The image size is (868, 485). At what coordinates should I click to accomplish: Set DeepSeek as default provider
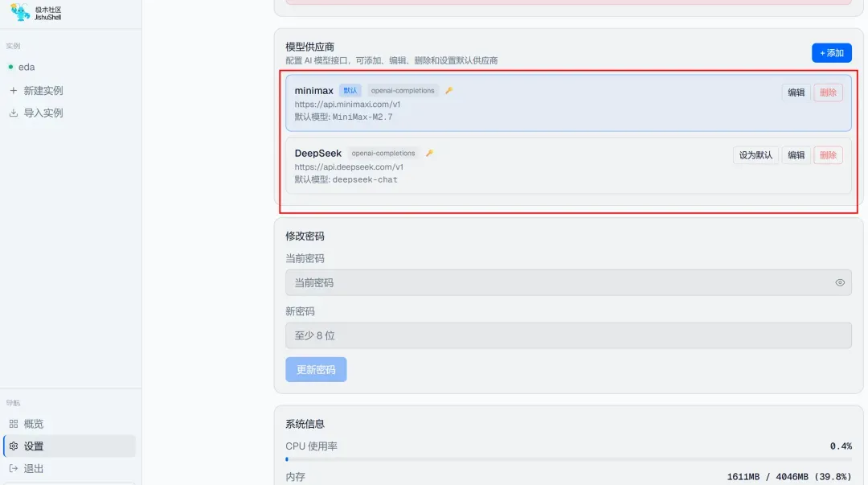pyautogui.click(x=755, y=155)
